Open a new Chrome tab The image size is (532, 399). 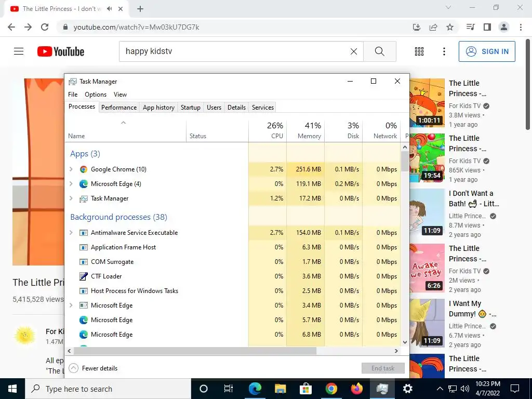click(140, 9)
